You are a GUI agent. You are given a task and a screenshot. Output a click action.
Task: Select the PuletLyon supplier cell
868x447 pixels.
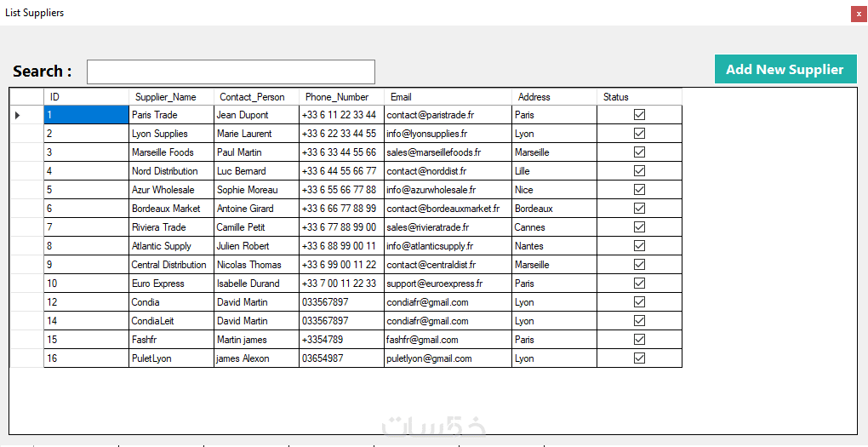tap(172, 358)
